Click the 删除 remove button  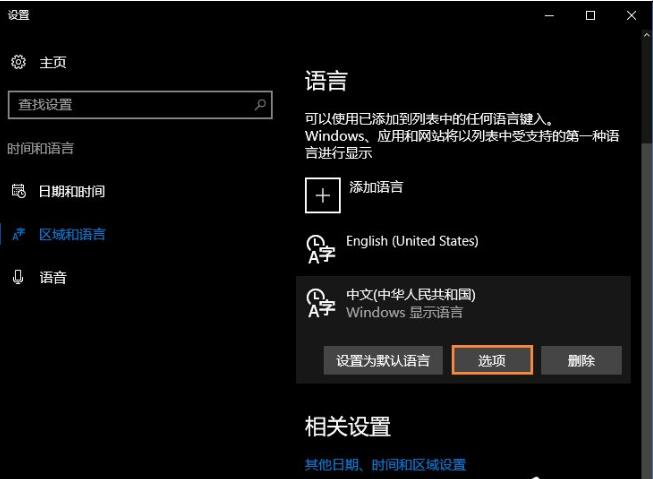click(581, 360)
